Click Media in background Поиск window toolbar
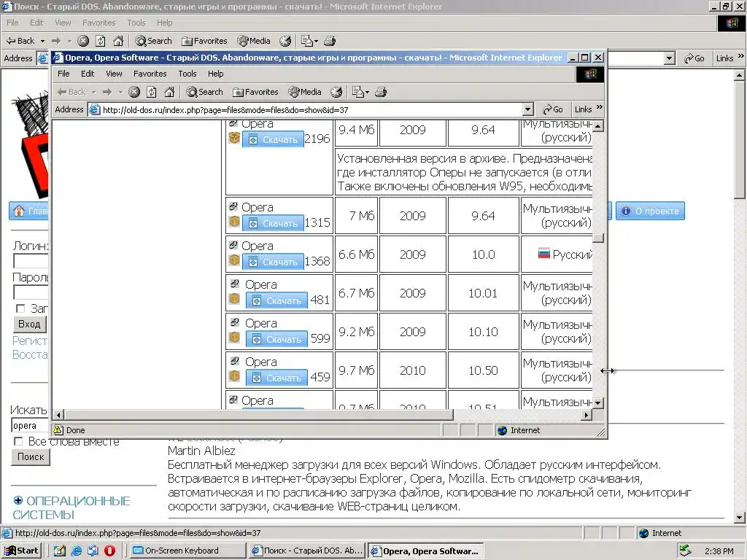Image resolution: width=747 pixels, height=560 pixels. tap(254, 41)
